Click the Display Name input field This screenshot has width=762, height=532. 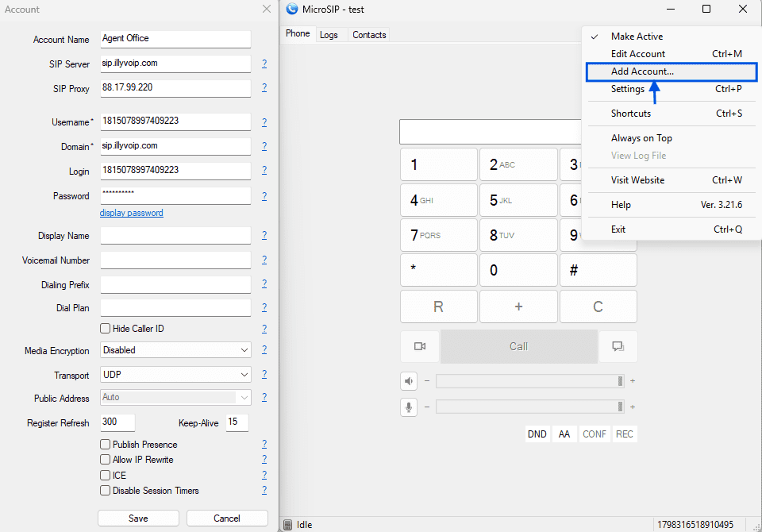(175, 236)
